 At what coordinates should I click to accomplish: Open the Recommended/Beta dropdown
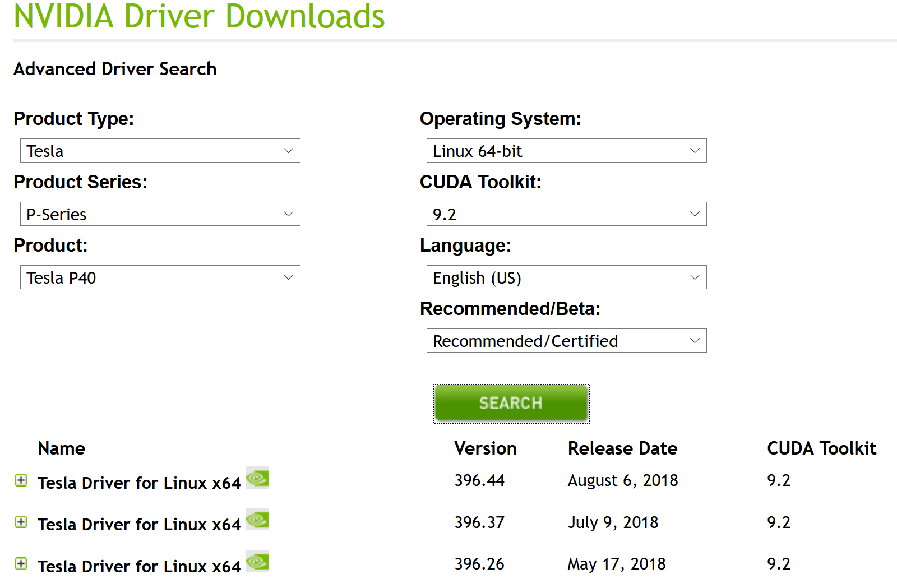tap(566, 341)
